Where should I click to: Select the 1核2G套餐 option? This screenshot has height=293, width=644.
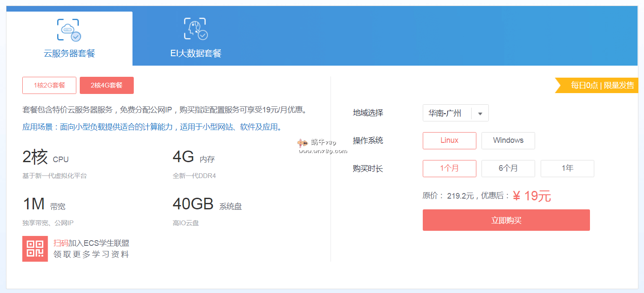pyautogui.click(x=49, y=85)
